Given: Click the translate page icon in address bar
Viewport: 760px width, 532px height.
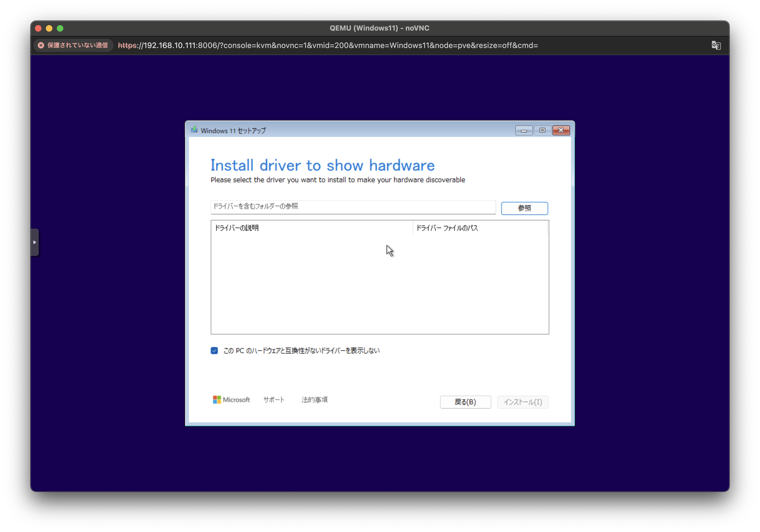Looking at the screenshot, I should (716, 45).
